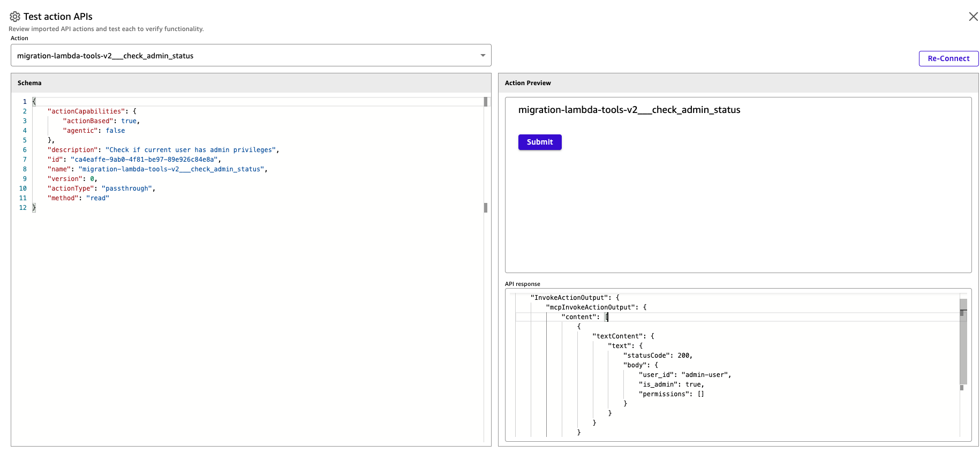Click the "agentic": false line

94,131
